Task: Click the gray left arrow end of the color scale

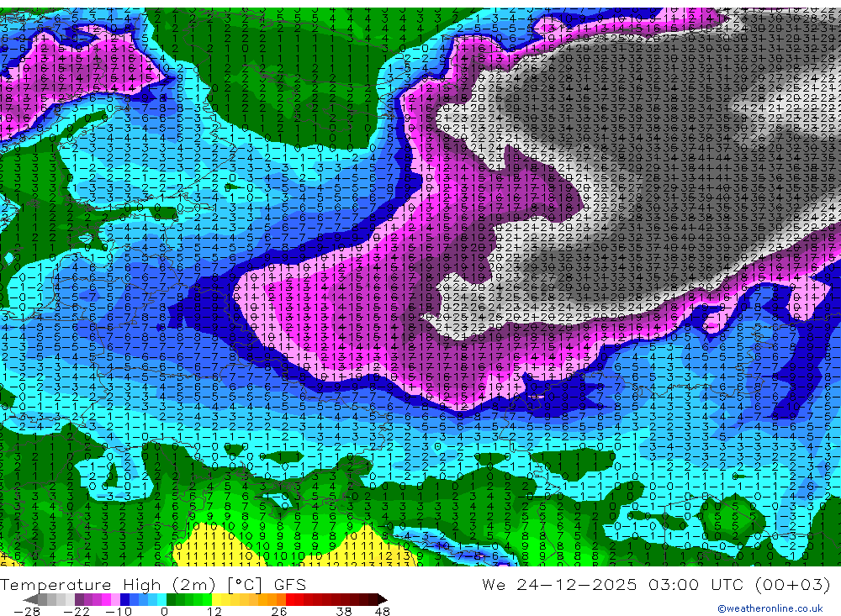Action: click(x=30, y=599)
